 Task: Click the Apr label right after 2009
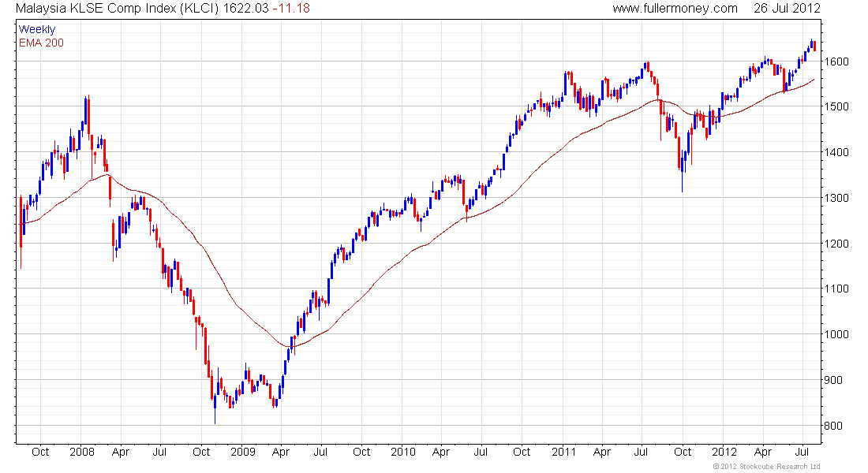point(281,452)
